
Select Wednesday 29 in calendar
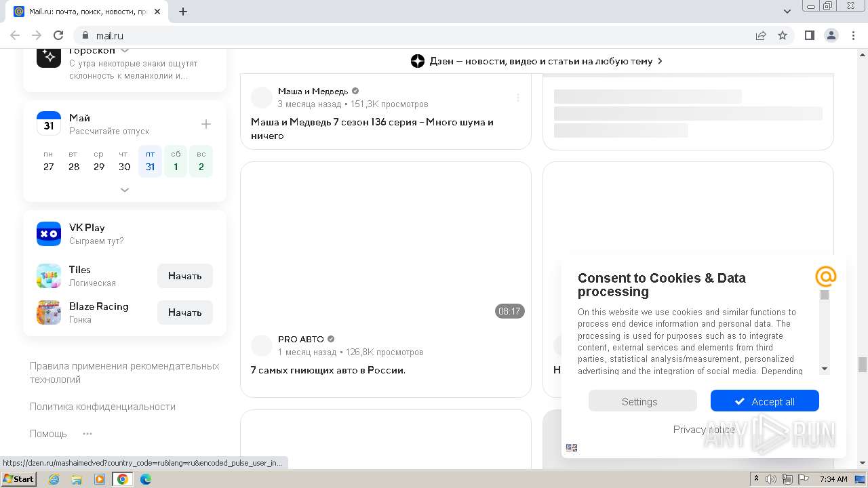(99, 161)
